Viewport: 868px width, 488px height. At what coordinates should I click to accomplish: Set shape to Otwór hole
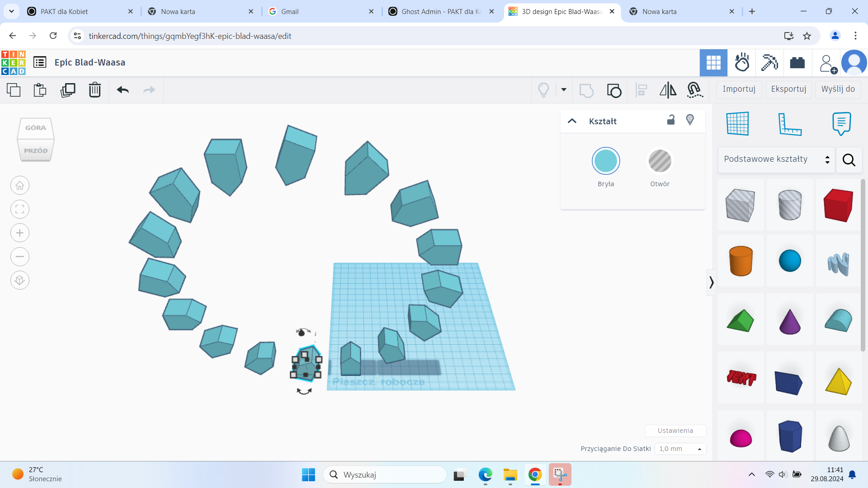click(660, 161)
